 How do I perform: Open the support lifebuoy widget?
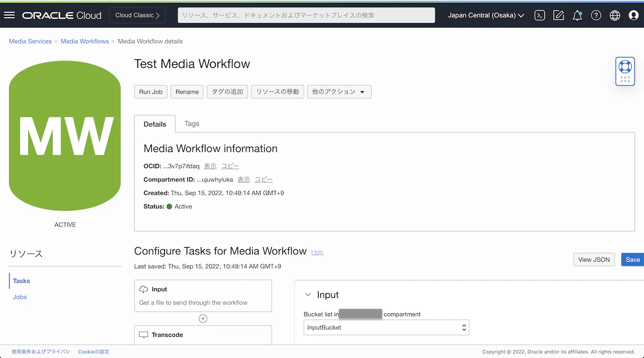pos(625,71)
